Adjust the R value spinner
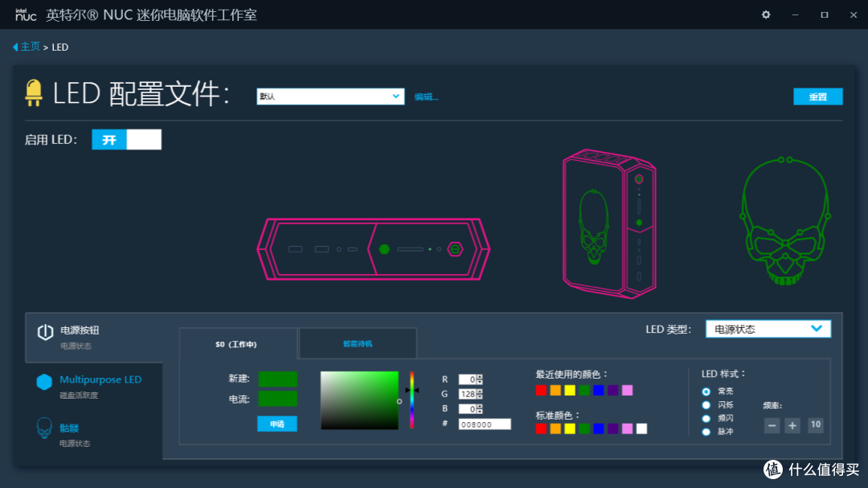This screenshot has height=488, width=868. coord(479,379)
